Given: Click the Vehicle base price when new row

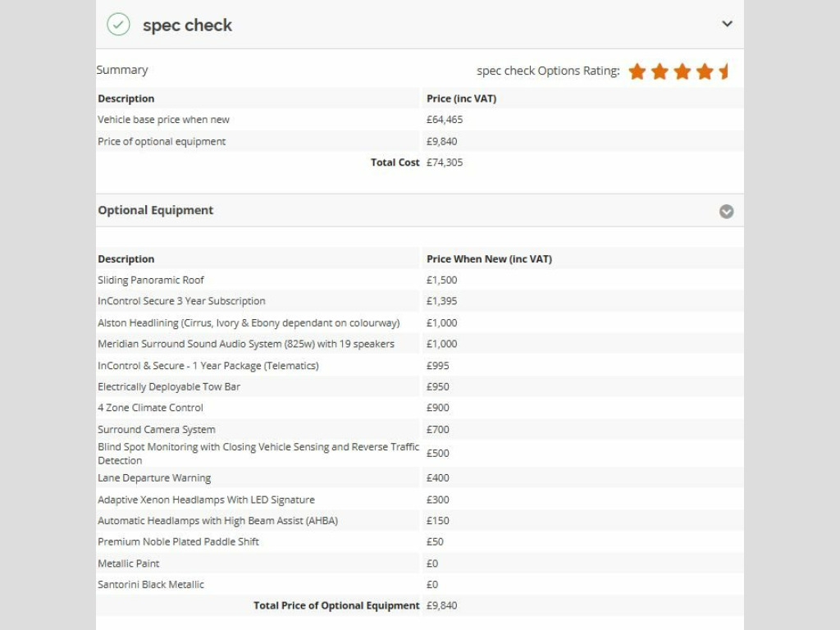Looking at the screenshot, I should tap(164, 120).
